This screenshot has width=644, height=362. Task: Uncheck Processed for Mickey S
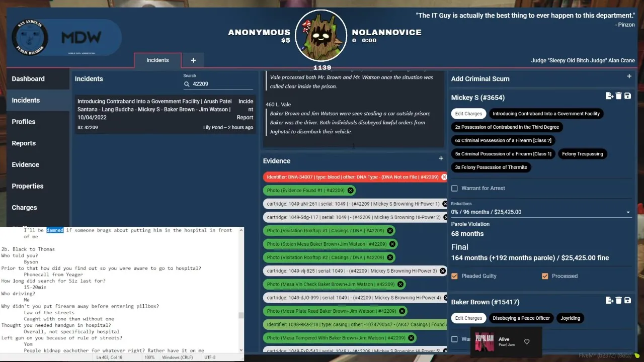pyautogui.click(x=545, y=276)
